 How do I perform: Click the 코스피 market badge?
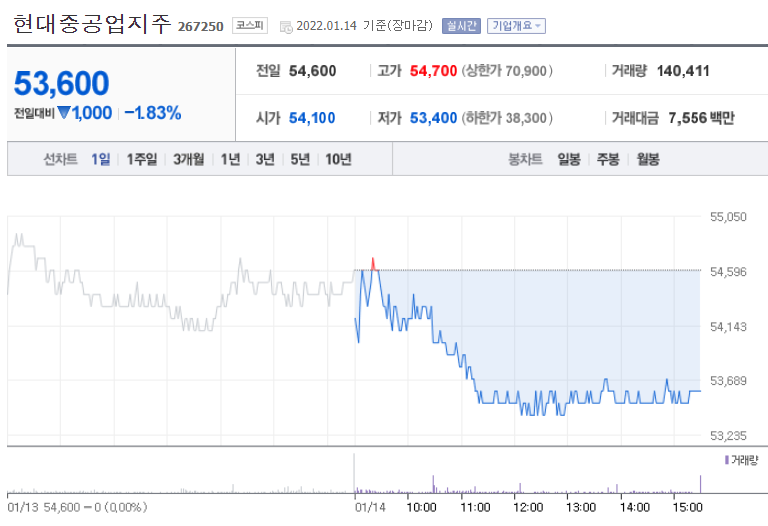250,25
